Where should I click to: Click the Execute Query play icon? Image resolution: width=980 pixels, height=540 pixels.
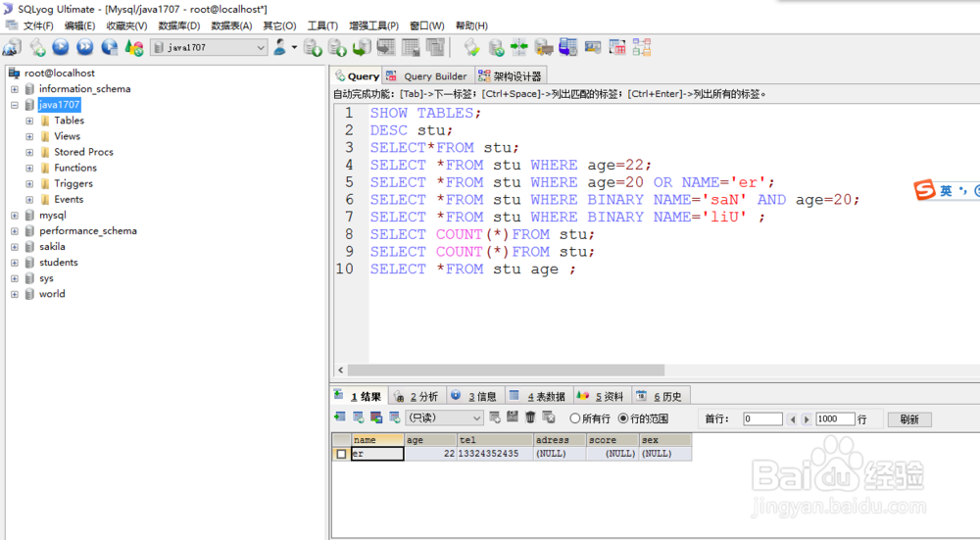coord(61,47)
